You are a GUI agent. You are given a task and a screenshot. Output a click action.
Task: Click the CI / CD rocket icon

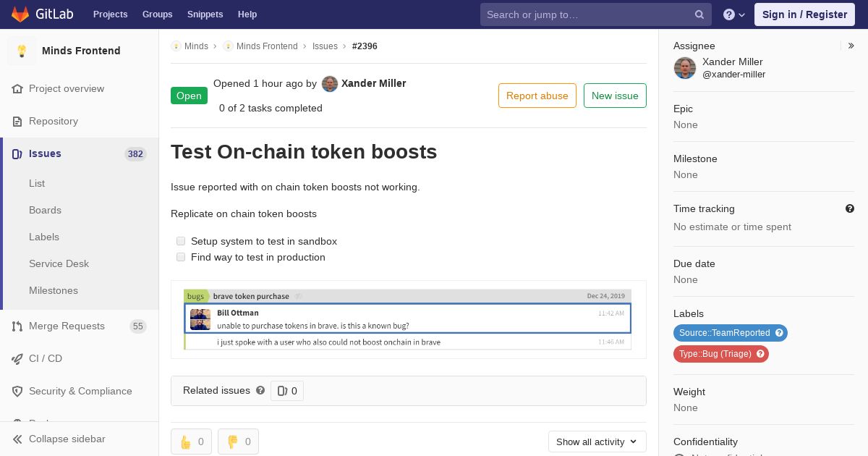click(x=17, y=359)
